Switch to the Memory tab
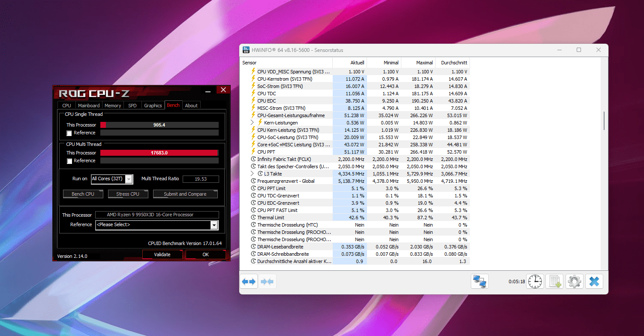Image resolution: width=644 pixels, height=336 pixels. pyautogui.click(x=113, y=106)
